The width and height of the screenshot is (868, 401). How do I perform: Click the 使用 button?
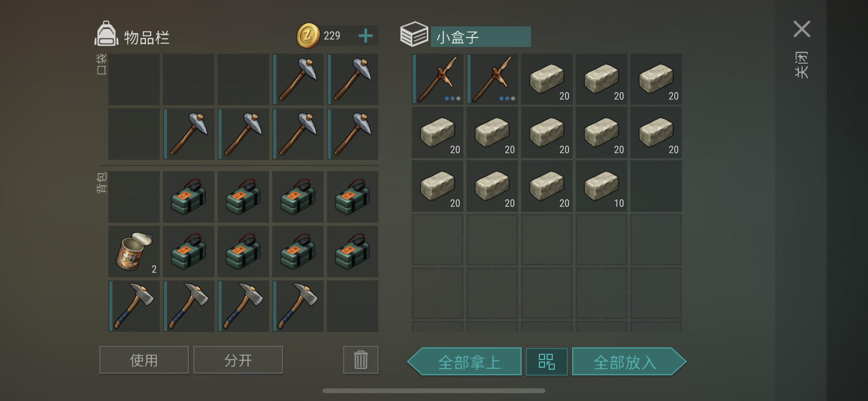(x=144, y=360)
